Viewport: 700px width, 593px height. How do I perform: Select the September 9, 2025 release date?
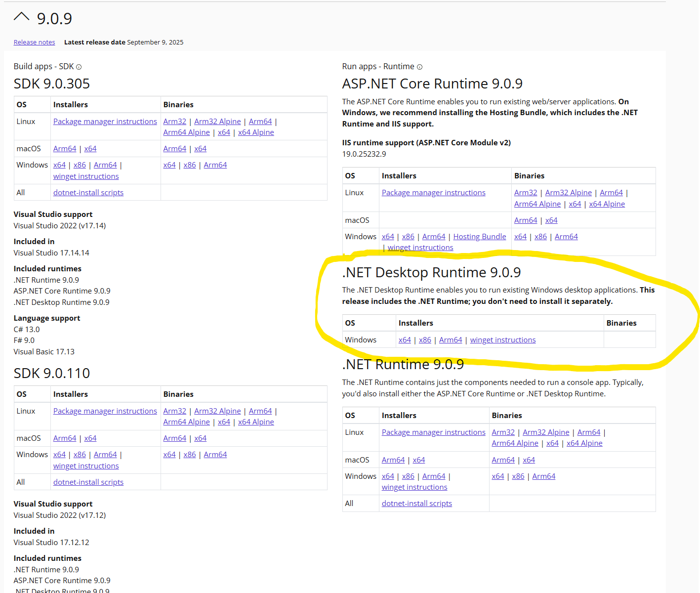coord(155,42)
